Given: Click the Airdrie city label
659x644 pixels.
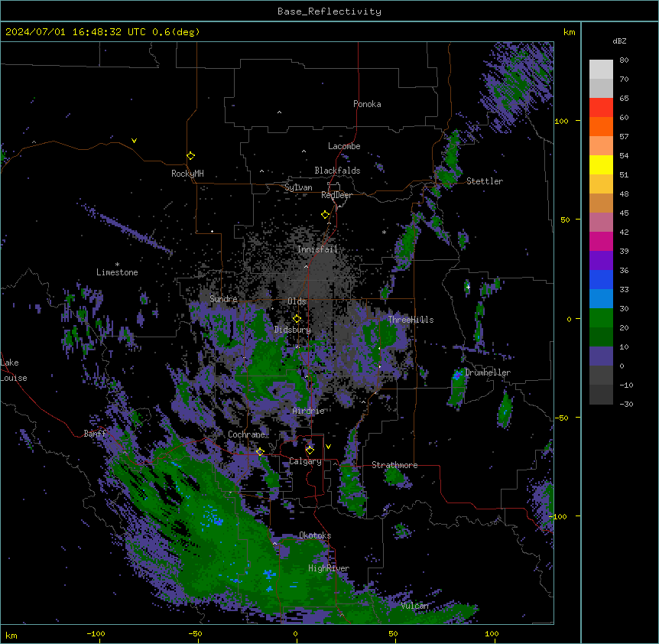Looking at the screenshot, I should pos(309,411).
